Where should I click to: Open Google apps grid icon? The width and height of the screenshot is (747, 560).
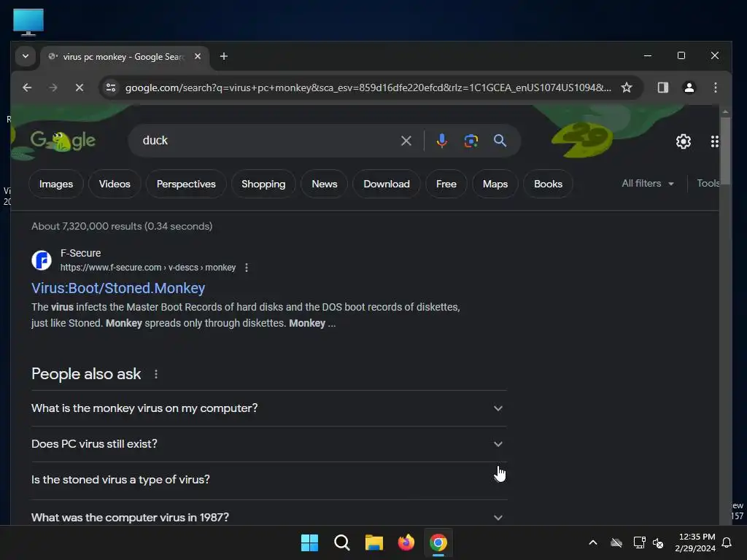[x=714, y=141]
